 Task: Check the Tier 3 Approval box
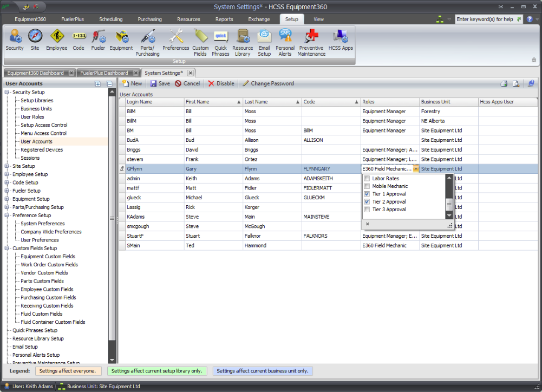[x=367, y=209]
